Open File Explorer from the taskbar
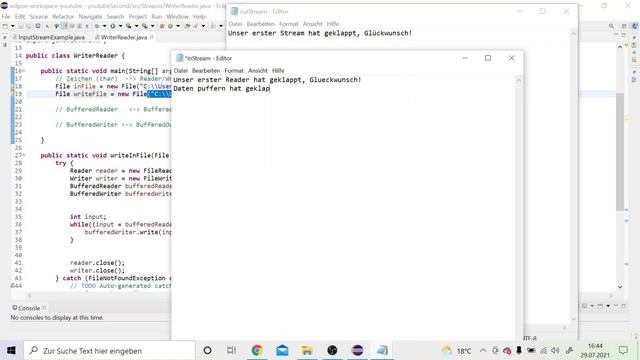This screenshot has width=640, height=360. click(x=307, y=350)
